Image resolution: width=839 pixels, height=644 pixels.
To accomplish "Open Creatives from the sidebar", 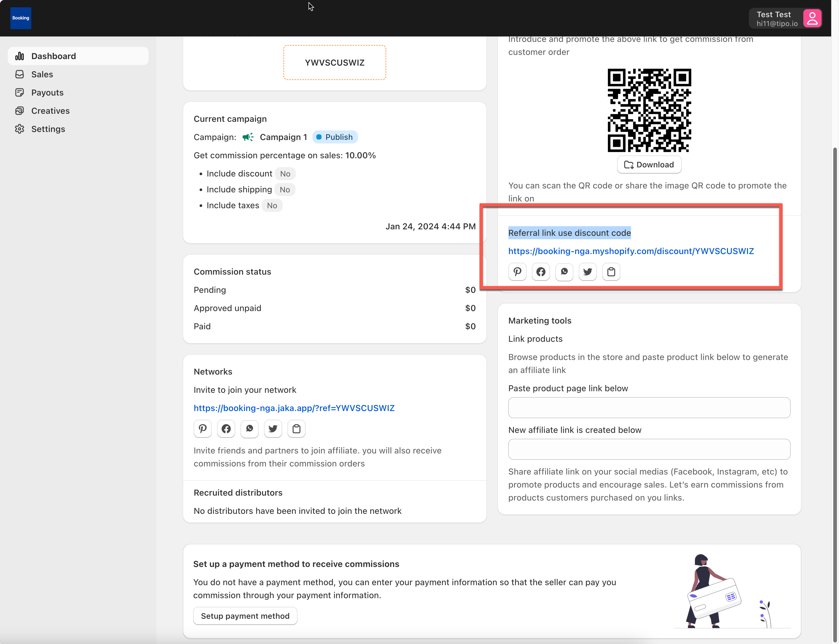I will click(50, 111).
